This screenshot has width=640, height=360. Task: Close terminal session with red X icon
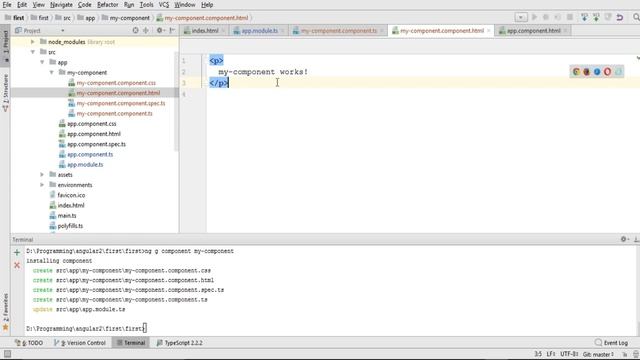pyautogui.click(x=17, y=265)
